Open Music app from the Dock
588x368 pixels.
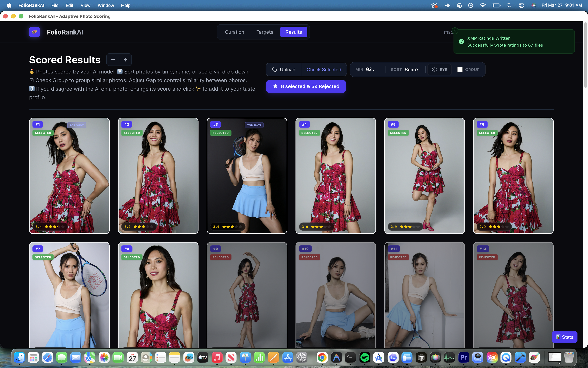tap(217, 358)
